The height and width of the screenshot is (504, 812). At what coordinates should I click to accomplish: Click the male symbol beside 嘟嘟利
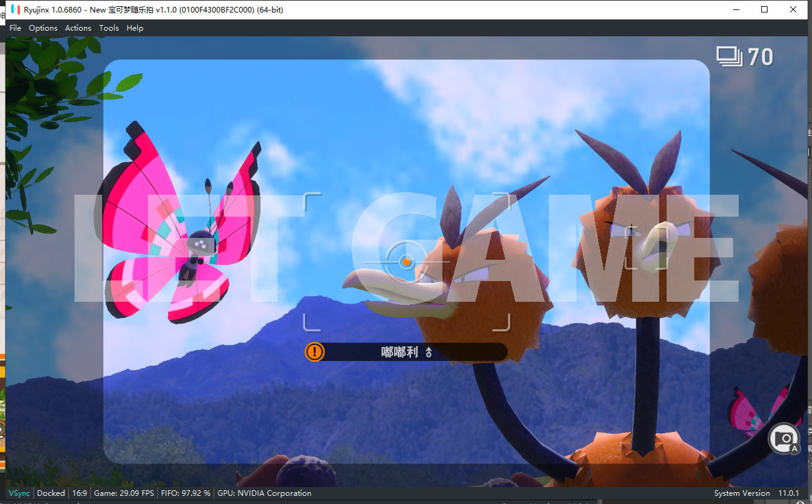(x=429, y=352)
